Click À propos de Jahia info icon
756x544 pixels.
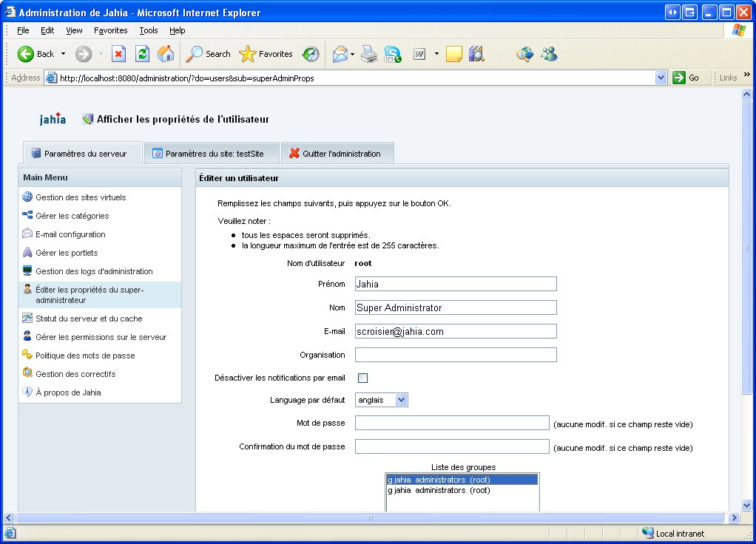[27, 392]
